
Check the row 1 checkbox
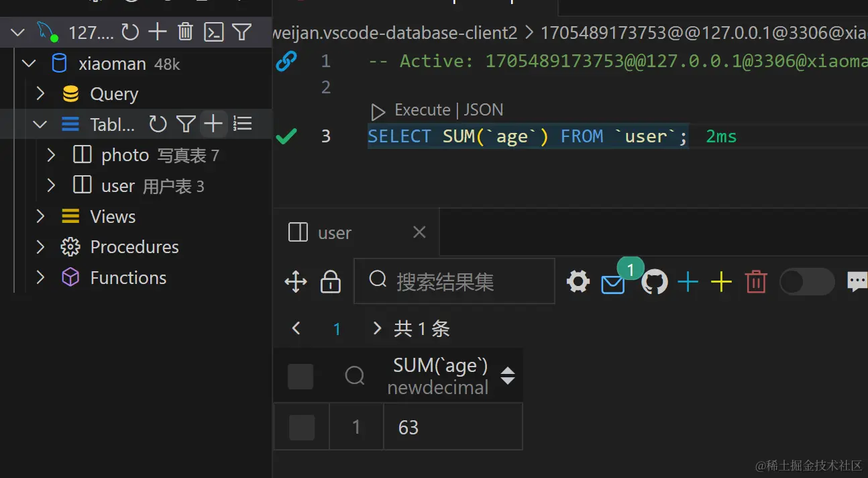301,428
